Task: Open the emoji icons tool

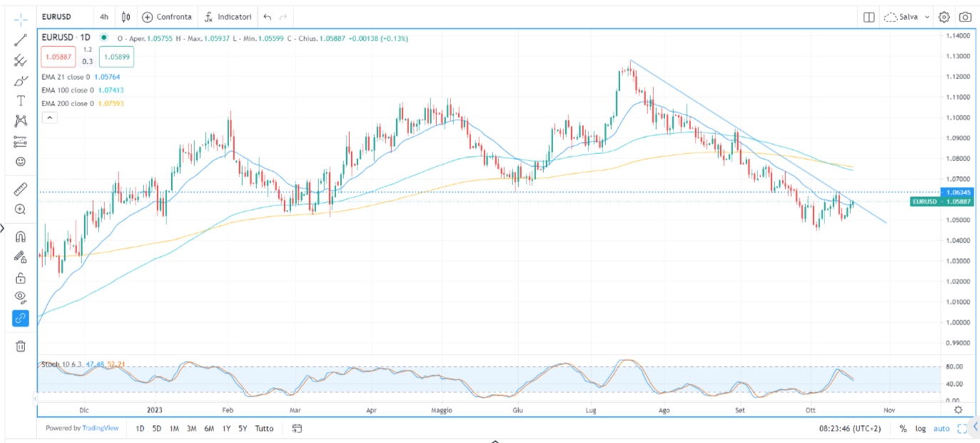Action: coord(21,161)
